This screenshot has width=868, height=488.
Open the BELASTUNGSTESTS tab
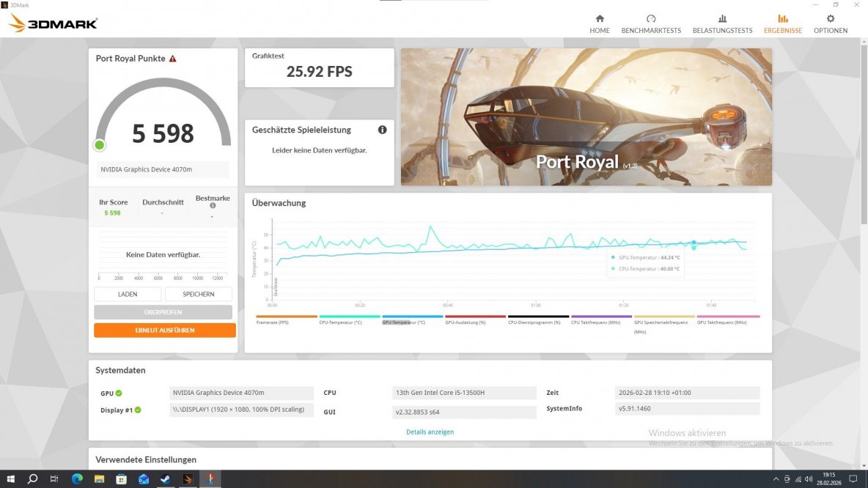[722, 24]
